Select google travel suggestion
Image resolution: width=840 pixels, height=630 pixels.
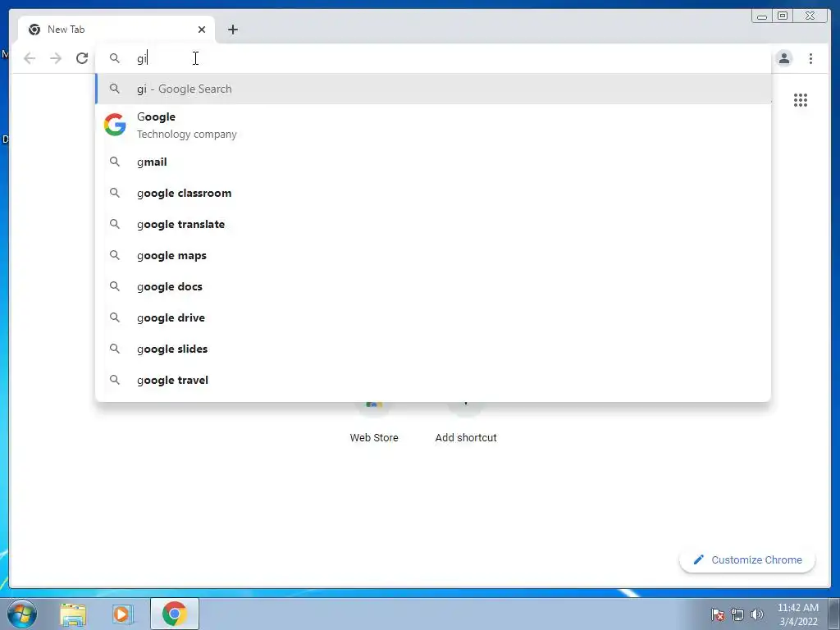[x=433, y=380]
